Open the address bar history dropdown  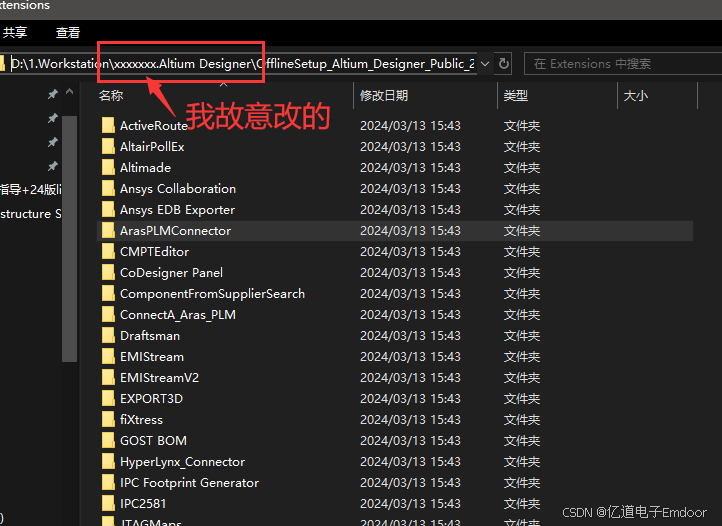485,64
